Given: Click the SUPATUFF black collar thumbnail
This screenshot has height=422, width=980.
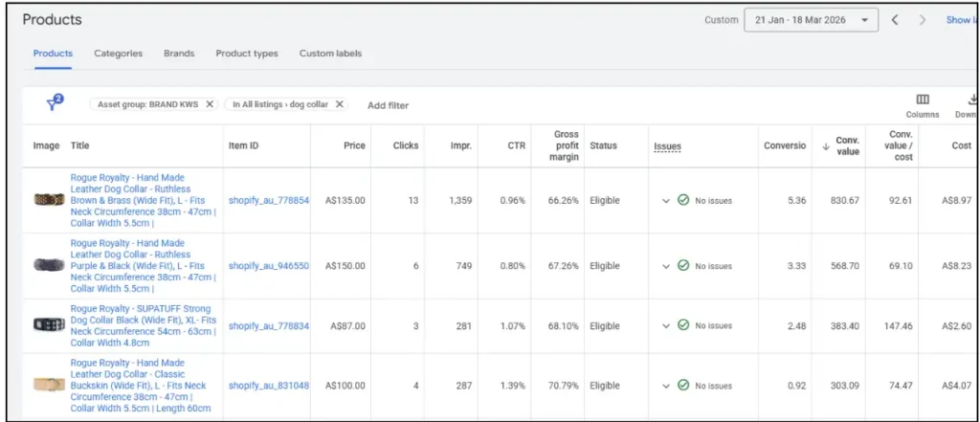Looking at the screenshot, I should [49, 325].
